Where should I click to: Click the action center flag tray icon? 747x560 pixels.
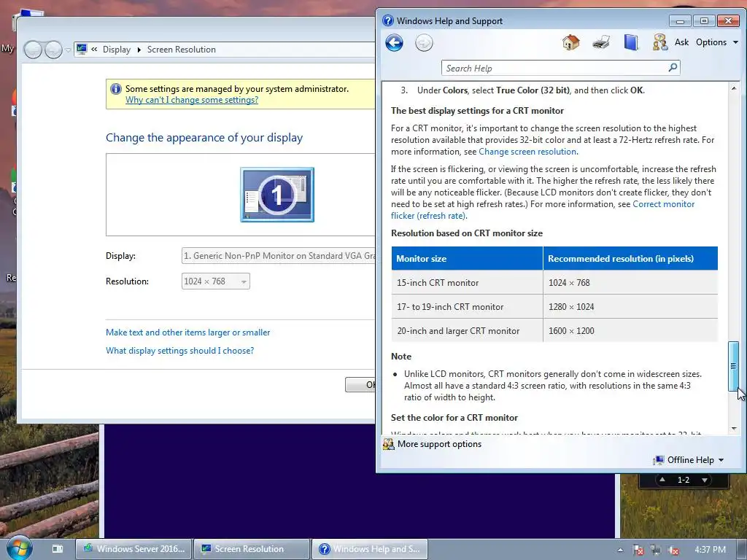point(638,550)
